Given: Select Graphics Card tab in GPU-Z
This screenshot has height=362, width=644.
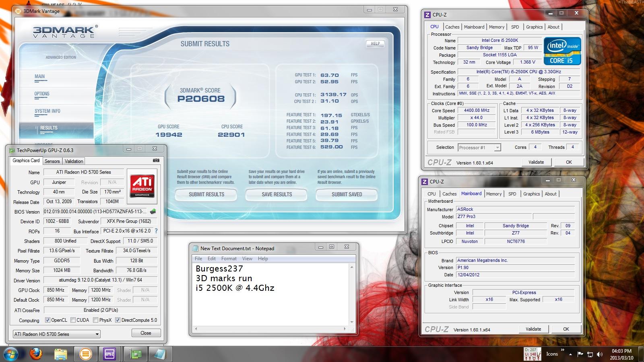Looking at the screenshot, I should pos(26,160).
